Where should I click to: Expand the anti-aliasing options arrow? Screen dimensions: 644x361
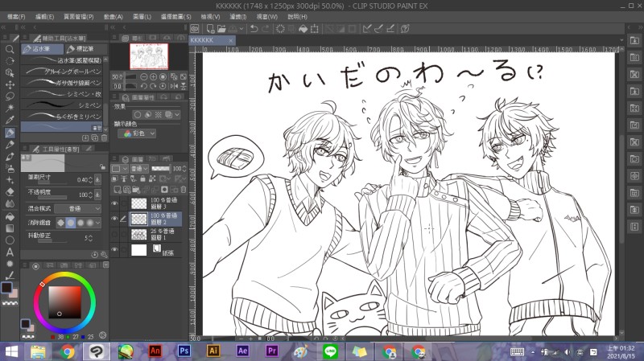point(97,223)
